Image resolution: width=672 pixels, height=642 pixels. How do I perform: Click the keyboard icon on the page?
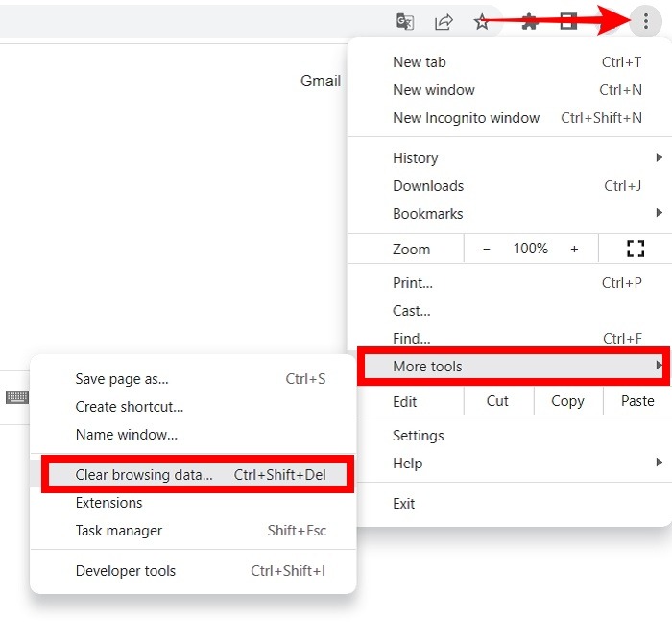(x=17, y=397)
